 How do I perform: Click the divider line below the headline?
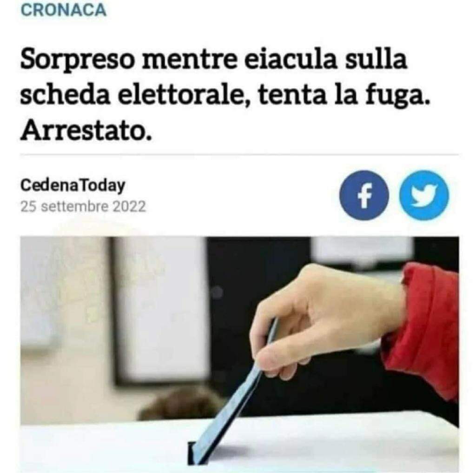239,154
